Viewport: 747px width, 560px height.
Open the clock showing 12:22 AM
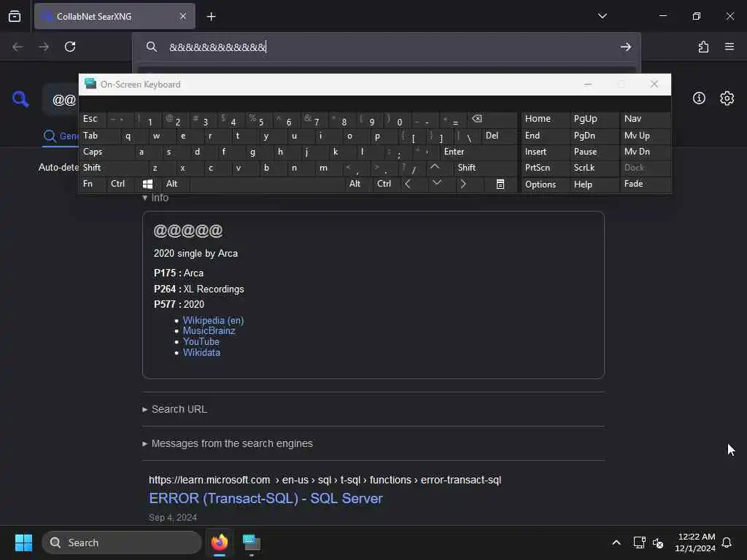(x=695, y=542)
